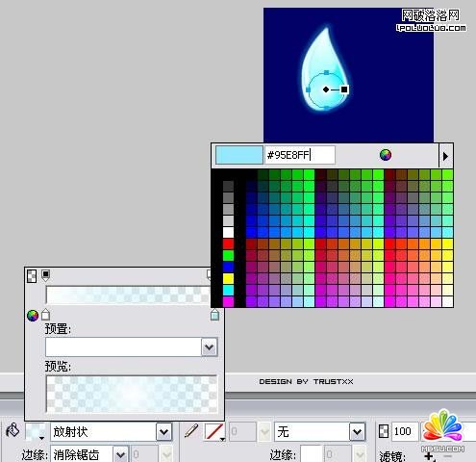Screen dimensions: 476x462
Task: Click the pencil stroke icon
Action: [191, 430]
